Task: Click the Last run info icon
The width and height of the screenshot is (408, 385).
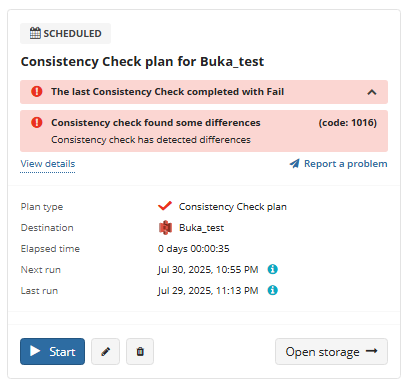Action: click(273, 290)
